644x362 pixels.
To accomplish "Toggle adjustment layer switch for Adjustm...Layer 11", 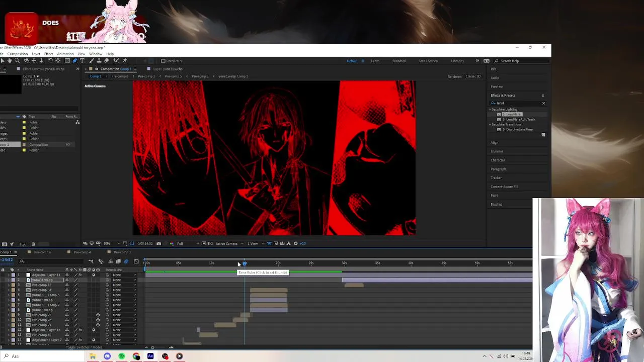I will 94,275.
